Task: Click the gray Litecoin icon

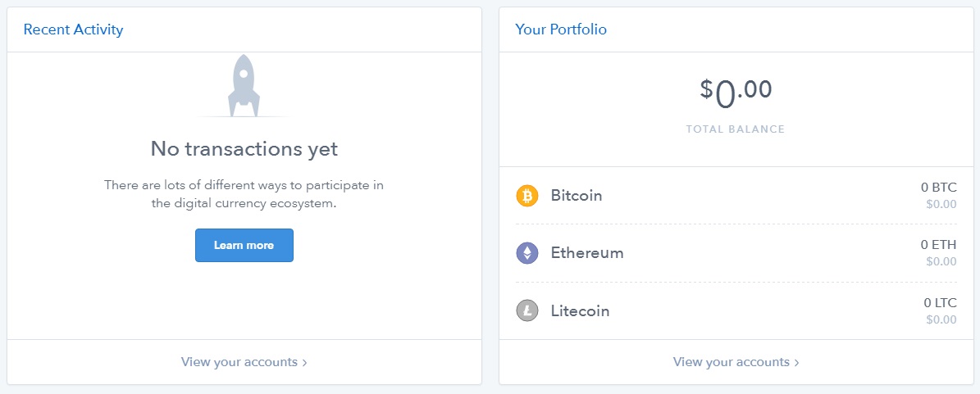Action: (x=526, y=311)
